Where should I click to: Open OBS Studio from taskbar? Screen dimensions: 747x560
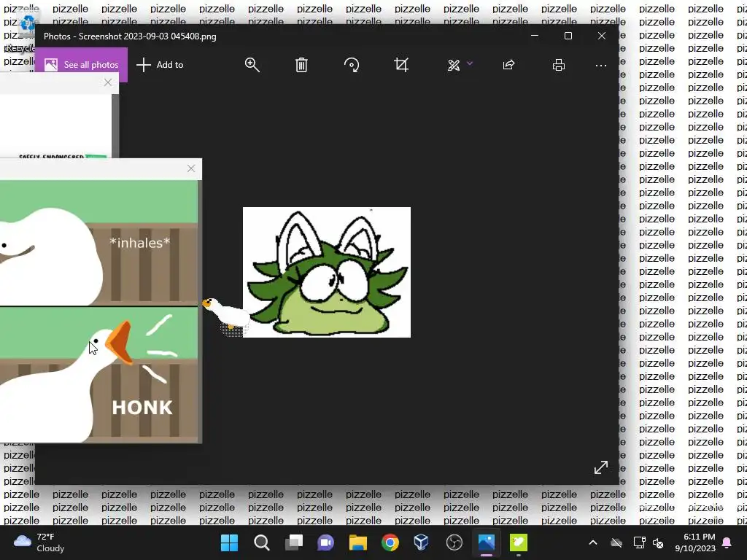(x=454, y=542)
